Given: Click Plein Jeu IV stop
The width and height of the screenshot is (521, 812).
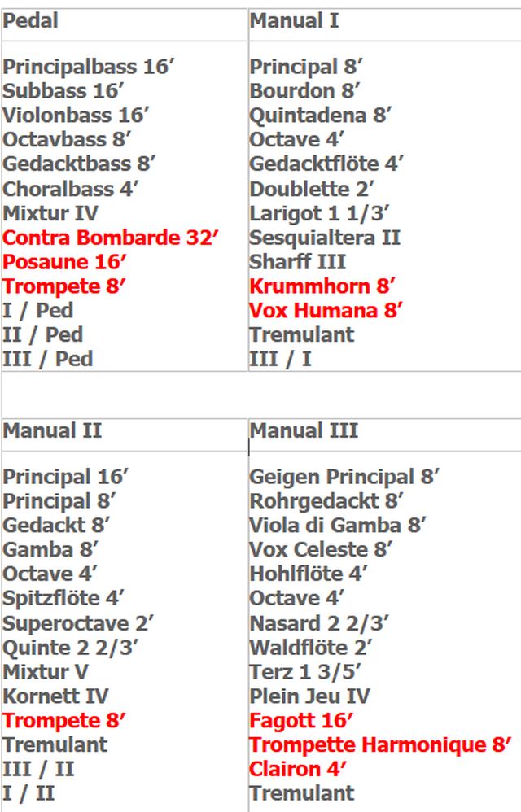Looking at the screenshot, I should (310, 696).
